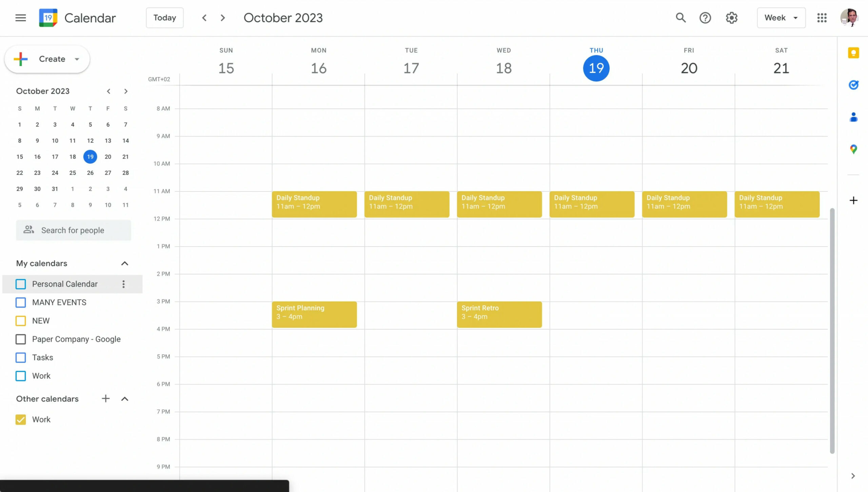Image resolution: width=868 pixels, height=492 pixels.
Task: Toggle Personal Calendar visibility
Action: point(20,284)
